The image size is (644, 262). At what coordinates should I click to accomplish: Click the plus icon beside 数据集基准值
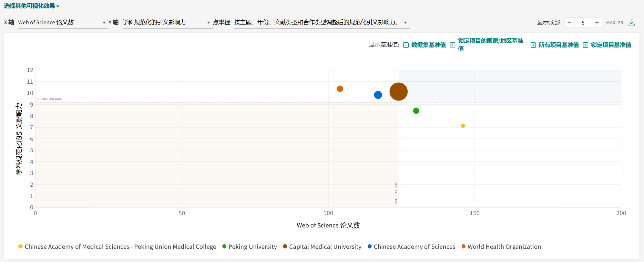pyautogui.click(x=406, y=45)
